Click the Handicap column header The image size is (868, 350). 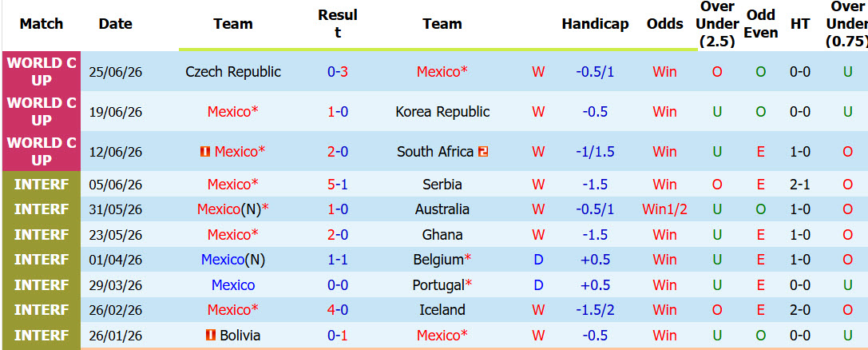click(x=595, y=24)
